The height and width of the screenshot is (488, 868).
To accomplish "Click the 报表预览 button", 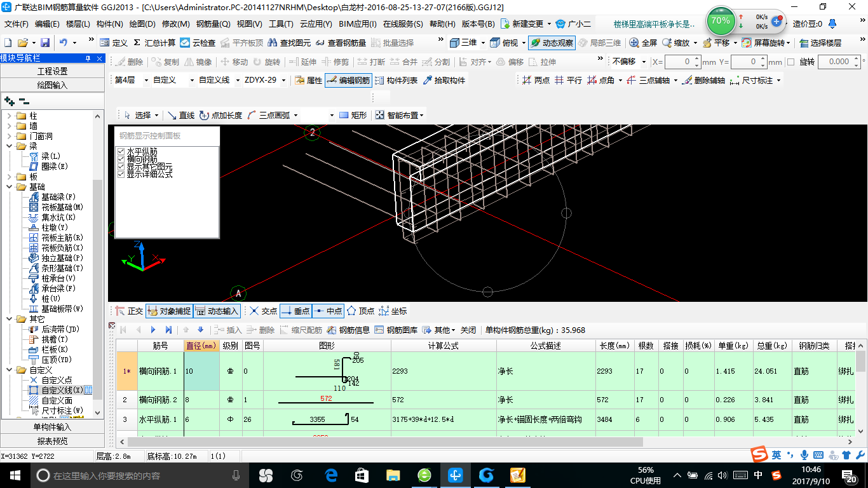I will point(52,441).
